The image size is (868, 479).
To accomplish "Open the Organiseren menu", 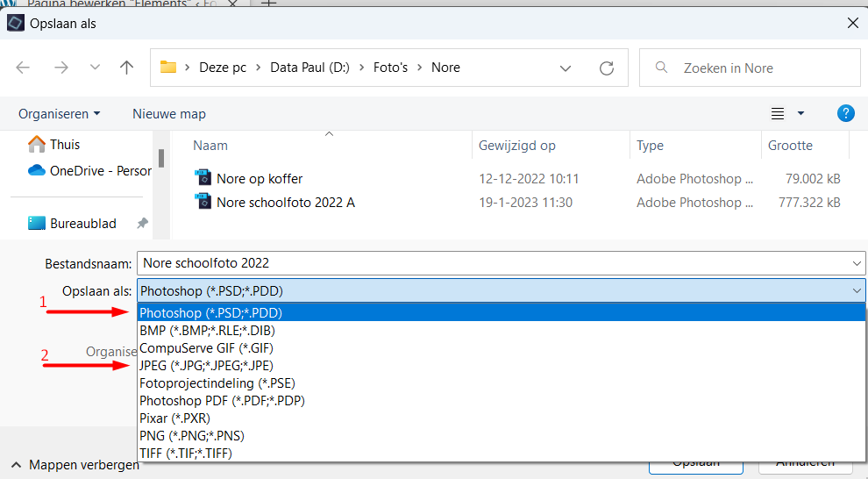I will [x=59, y=113].
